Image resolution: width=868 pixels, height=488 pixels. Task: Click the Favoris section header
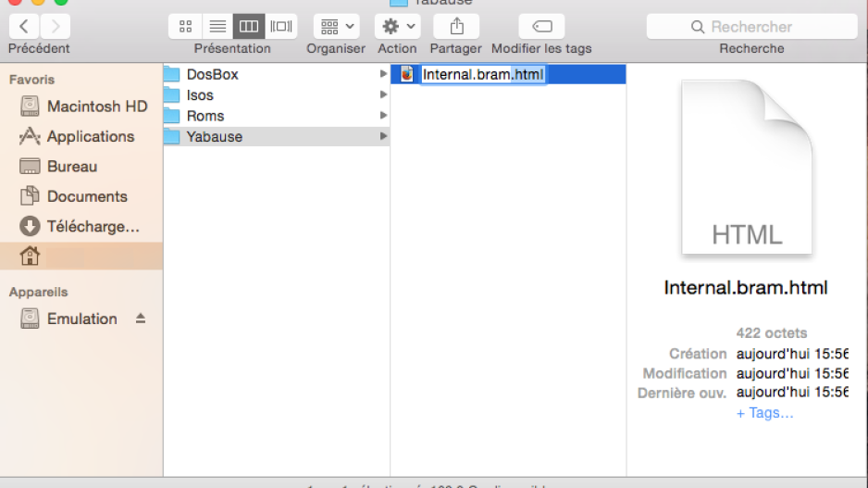tap(31, 80)
